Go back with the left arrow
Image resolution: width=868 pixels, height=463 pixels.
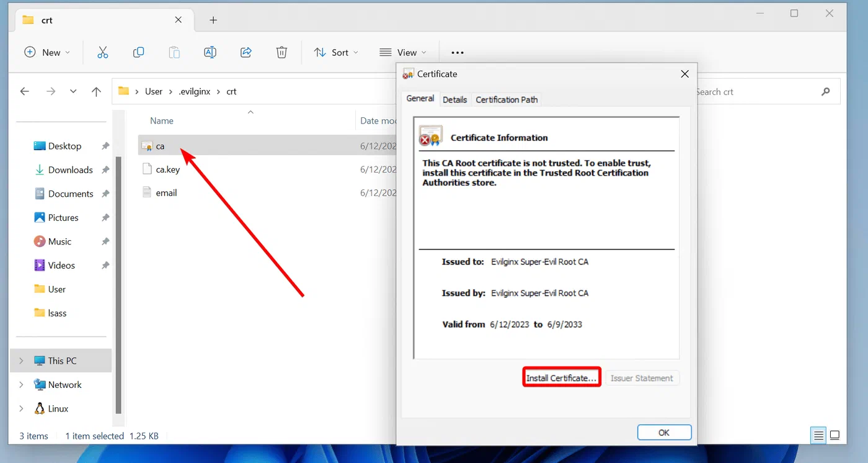point(25,91)
